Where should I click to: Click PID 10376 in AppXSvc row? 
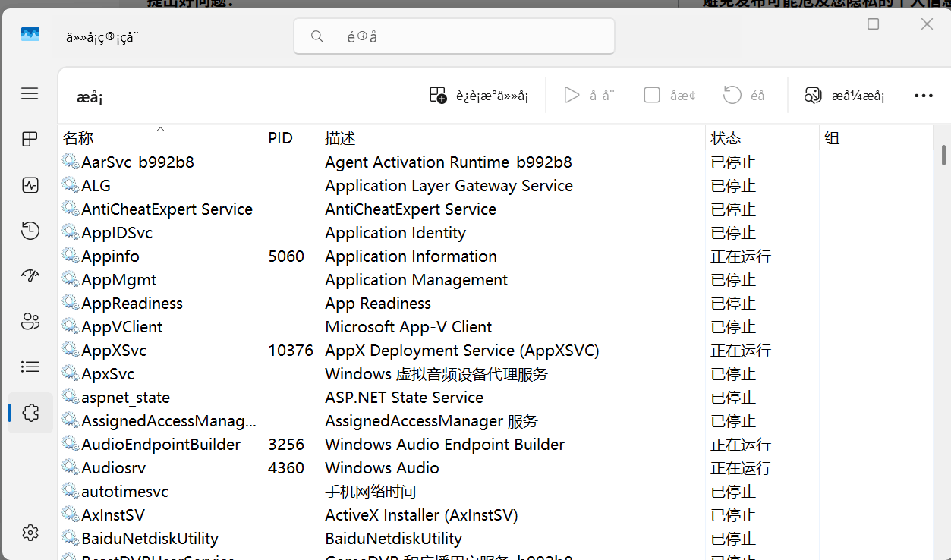point(291,351)
